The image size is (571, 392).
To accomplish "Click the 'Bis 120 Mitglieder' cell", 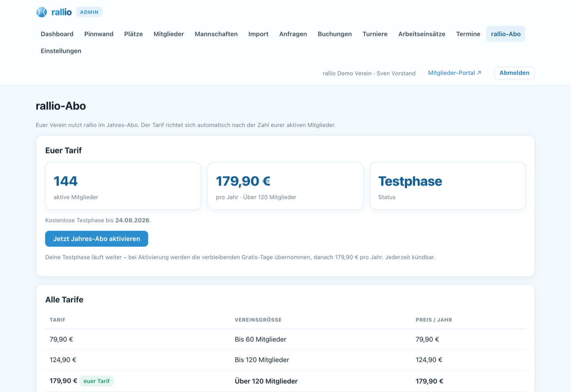I will tap(262, 360).
